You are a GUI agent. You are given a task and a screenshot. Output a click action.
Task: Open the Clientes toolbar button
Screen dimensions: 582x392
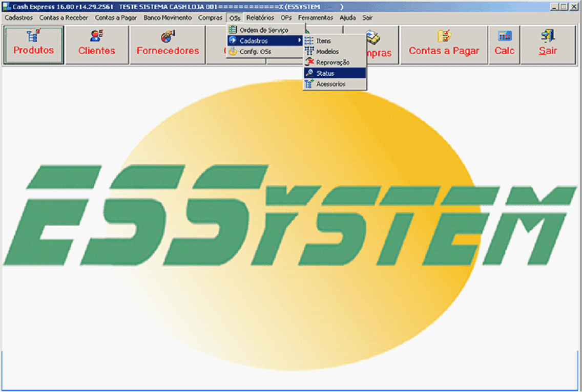pyautogui.click(x=97, y=45)
